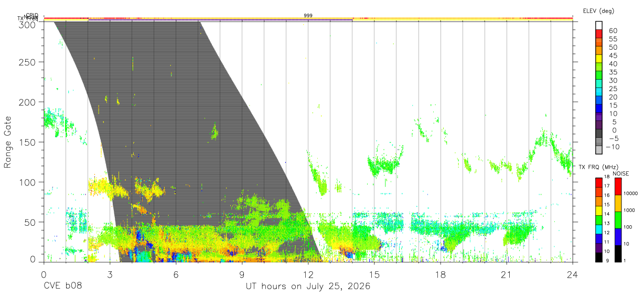Select the '200' tick on Range Gate axis
644x297 pixels.
coord(27,102)
